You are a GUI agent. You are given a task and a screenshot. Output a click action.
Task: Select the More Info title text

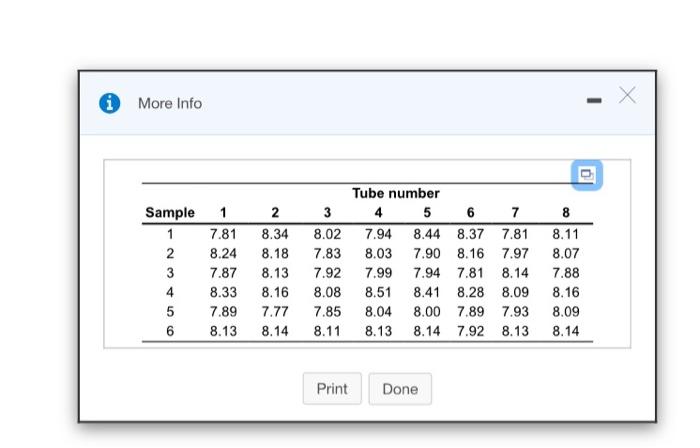tap(170, 104)
